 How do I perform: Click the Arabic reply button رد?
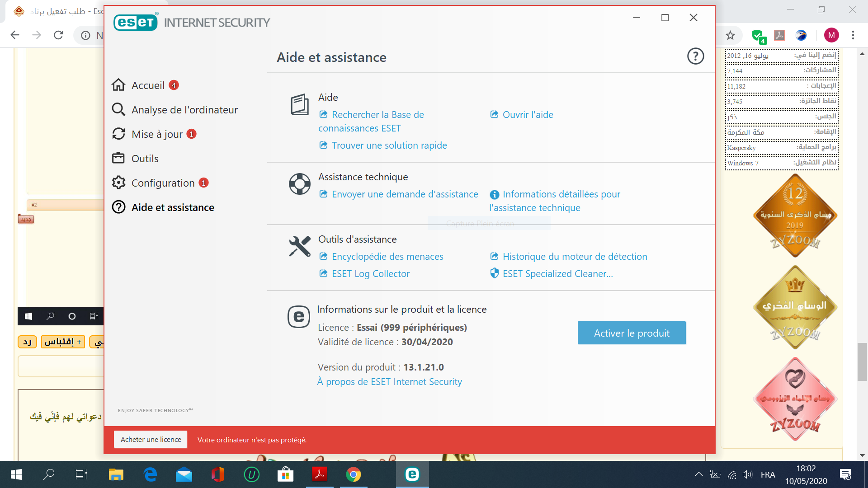27,342
